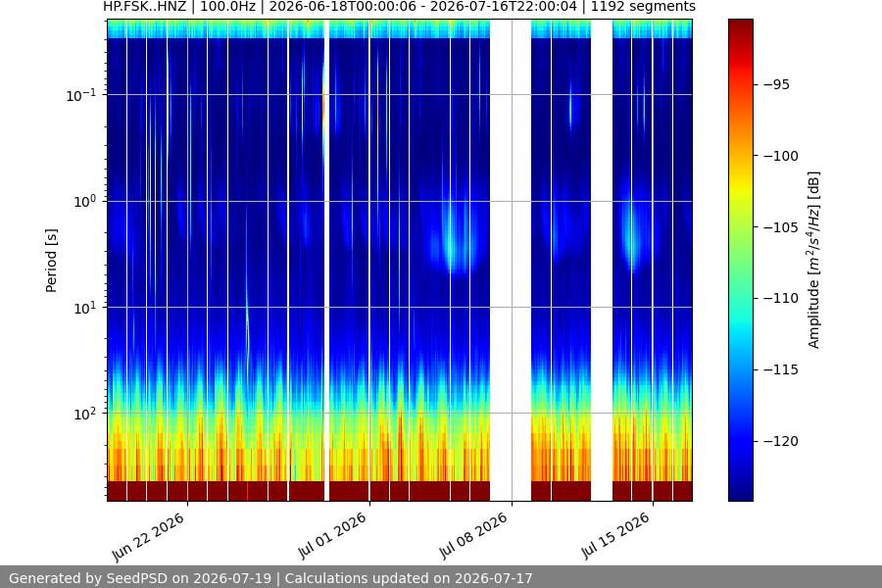The height and width of the screenshot is (588, 882).
Task: Click the wide white data gap at Jul 08
Action: click(x=511, y=260)
